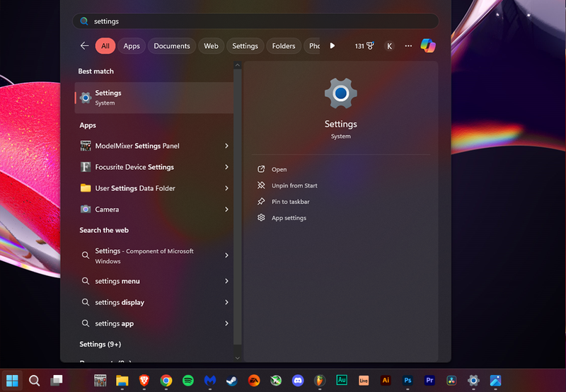Open Google Chrome from taskbar
566x392 pixels.
(166, 380)
